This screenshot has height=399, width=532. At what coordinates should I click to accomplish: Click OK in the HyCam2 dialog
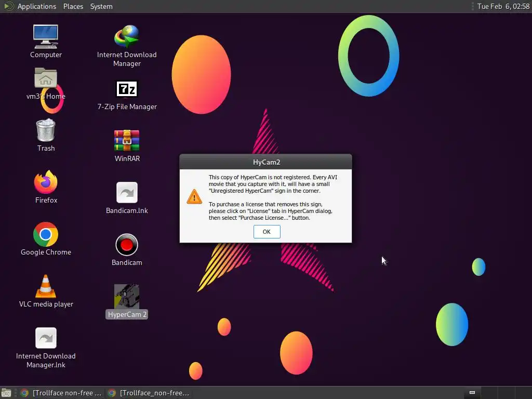pos(267,232)
